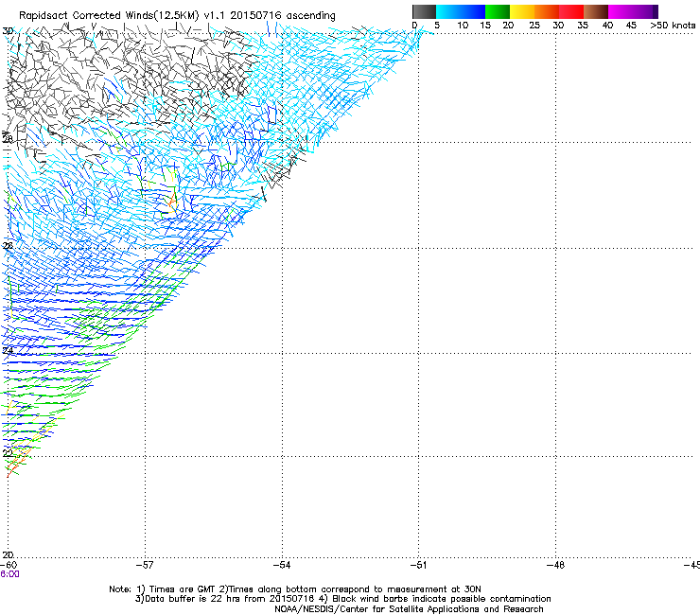Click the 'NOAA/NESDIS/Center for Satellite Applications and Research' credit

tap(409, 609)
